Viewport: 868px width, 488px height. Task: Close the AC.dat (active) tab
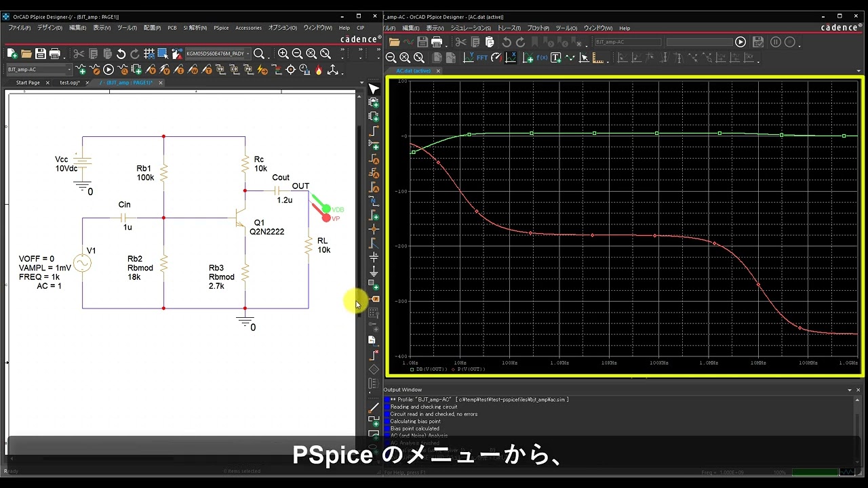(438, 70)
